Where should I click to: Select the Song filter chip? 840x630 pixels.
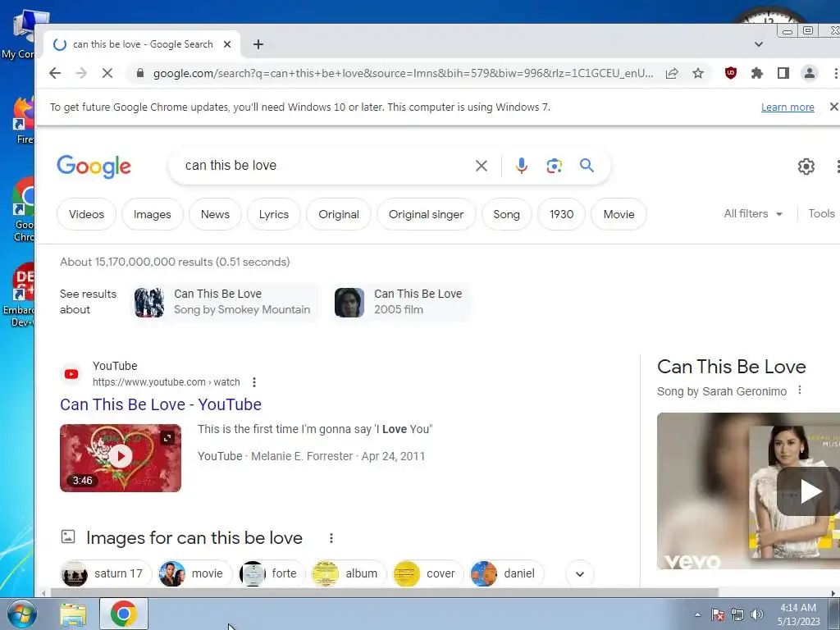(506, 214)
